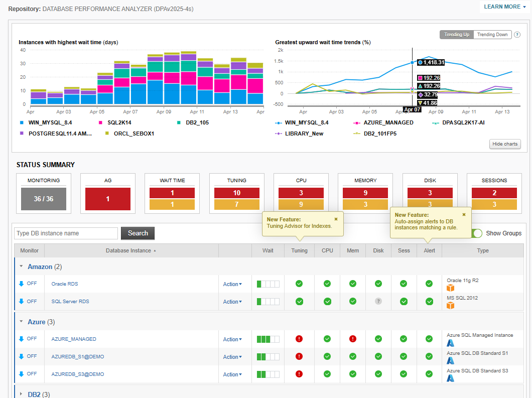Image resolution: width=532 pixels, height=398 pixels.
Task: Click the help question mark icon near Trending Down
Action: click(517, 35)
